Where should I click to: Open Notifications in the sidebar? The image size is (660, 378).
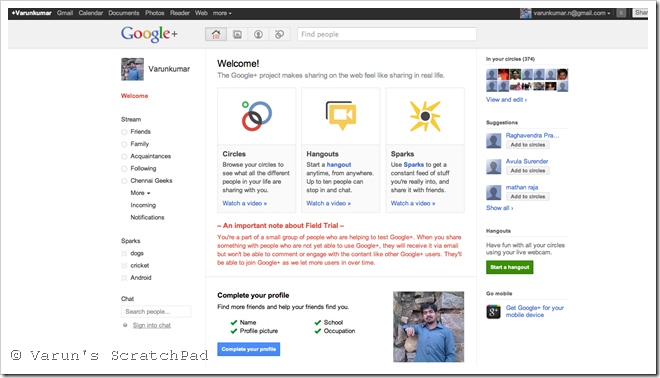pyautogui.click(x=147, y=217)
